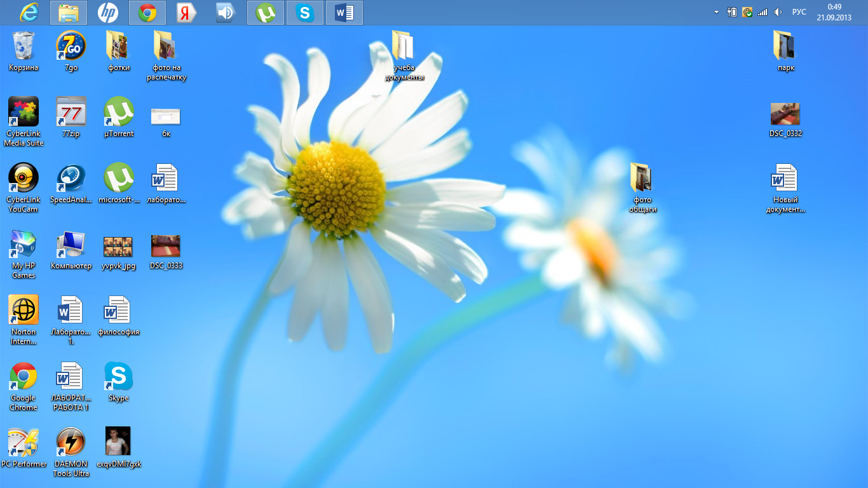Switch input language РУС indicator
Image resolution: width=868 pixels, height=488 pixels.
click(799, 12)
